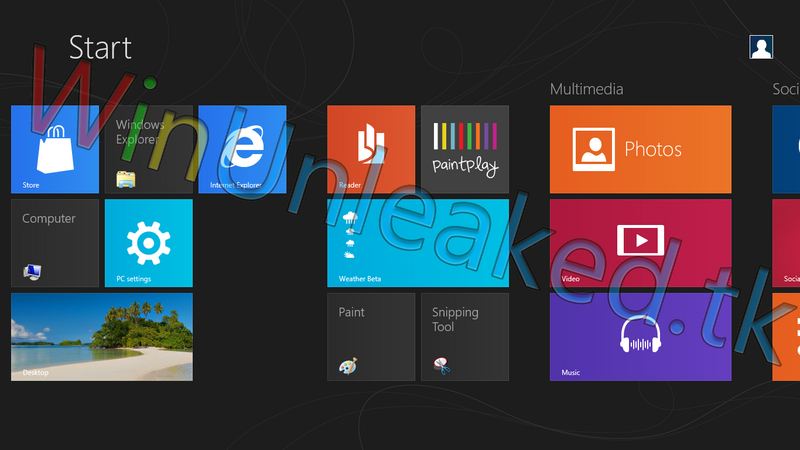Launch the Internet Explorer tile
Screen dimensions: 800x450
pos(242,149)
